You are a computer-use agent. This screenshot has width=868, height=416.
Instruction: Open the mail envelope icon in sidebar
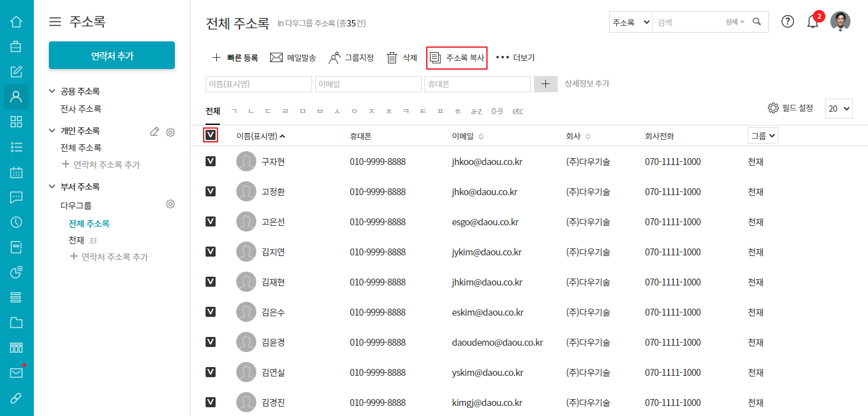pos(16,373)
